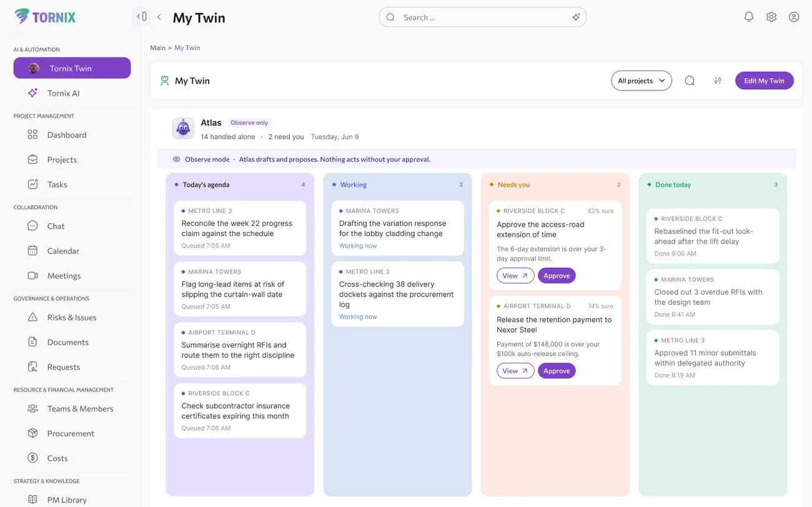812x507 pixels.
Task: Open settings gear in top bar
Action: (x=771, y=17)
